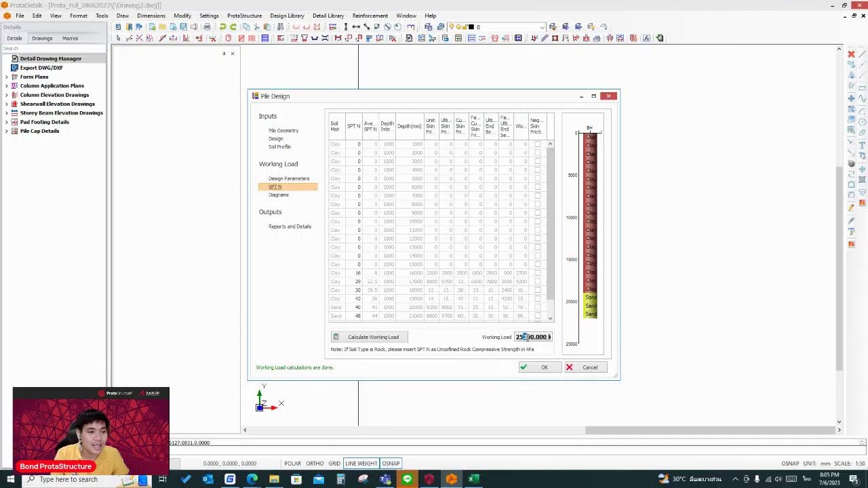This screenshot has width=868, height=488.
Task: Click the search box in the Details panel
Action: pyautogui.click(x=53, y=49)
